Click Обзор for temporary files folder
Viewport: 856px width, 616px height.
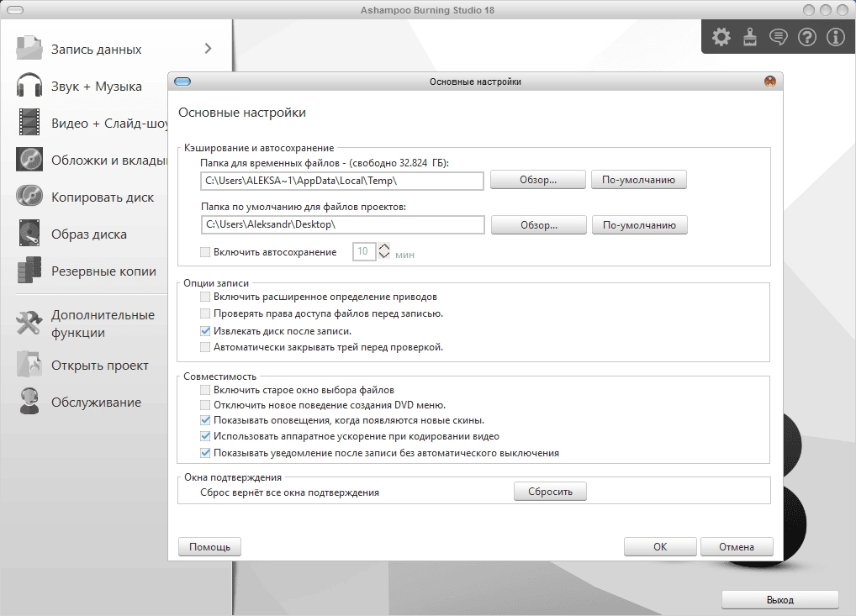(537, 180)
